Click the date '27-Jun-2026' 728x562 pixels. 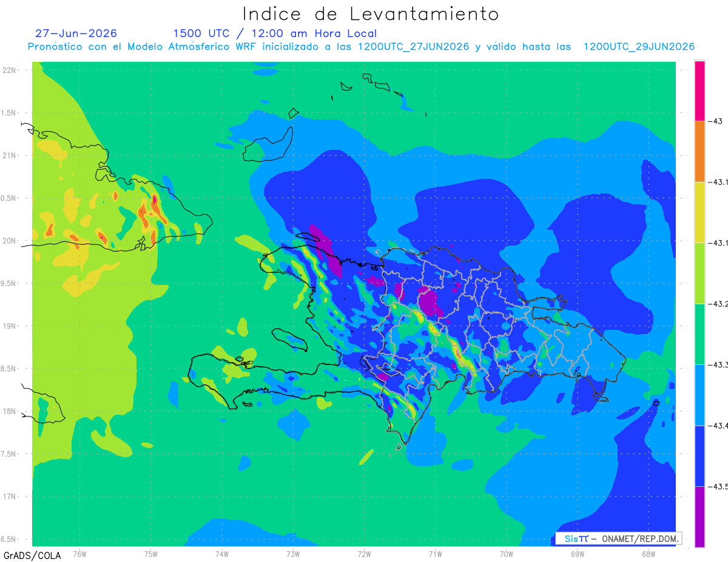[76, 33]
